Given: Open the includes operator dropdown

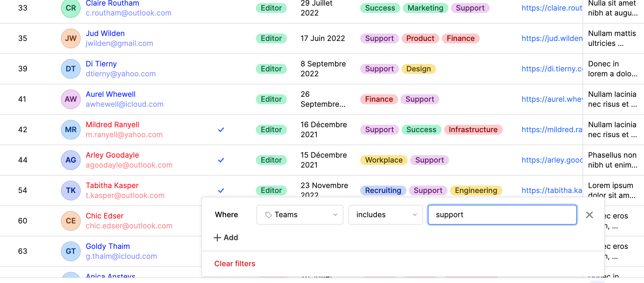Looking at the screenshot, I should [385, 215].
